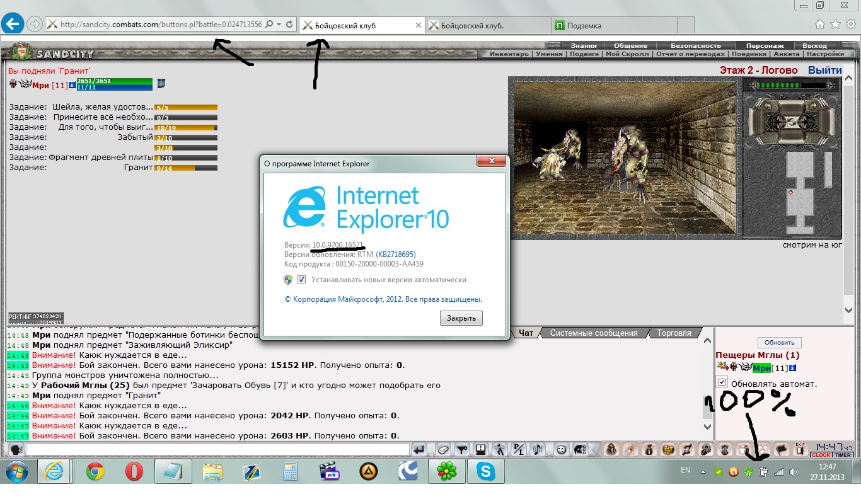Click the running man icon in the chat toolbar
Viewport: 861px width, 504px height.
tap(500, 450)
